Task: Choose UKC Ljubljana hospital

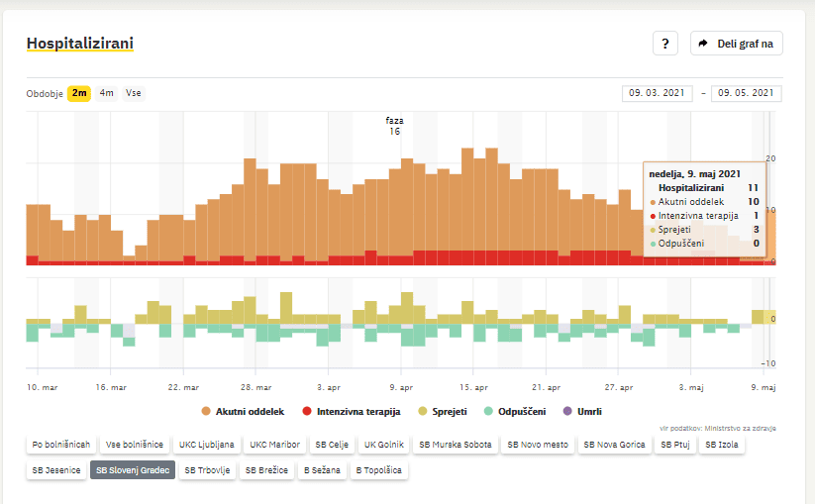Action: point(206,445)
